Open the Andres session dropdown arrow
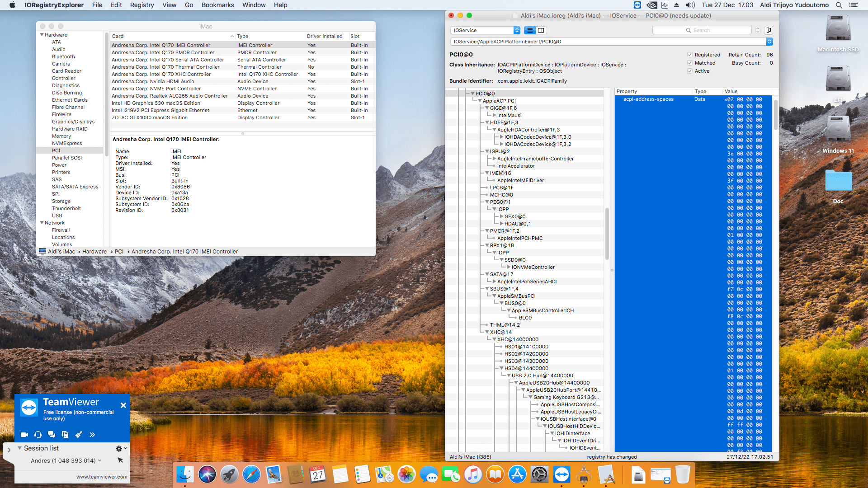This screenshot has width=868, height=488. [99, 460]
